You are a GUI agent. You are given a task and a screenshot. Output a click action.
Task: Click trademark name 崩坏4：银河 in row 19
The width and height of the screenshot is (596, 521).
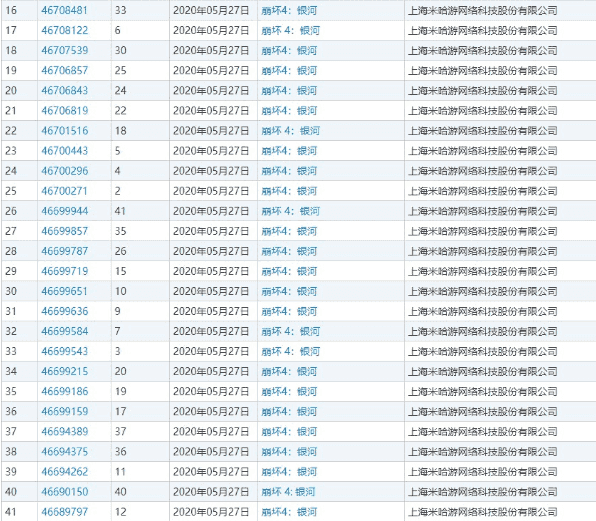click(x=289, y=71)
